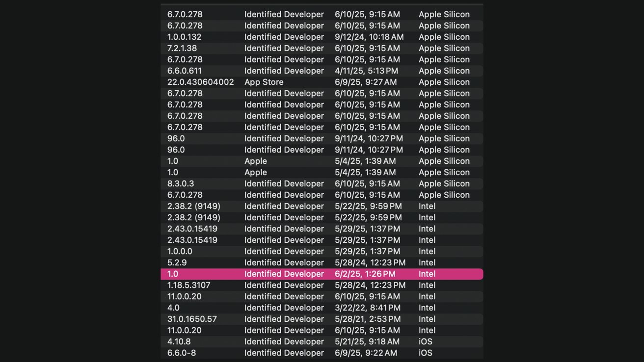Click the 5/28/21, 2:53 PM date cell
This screenshot has width=644, height=362.
click(x=367, y=319)
